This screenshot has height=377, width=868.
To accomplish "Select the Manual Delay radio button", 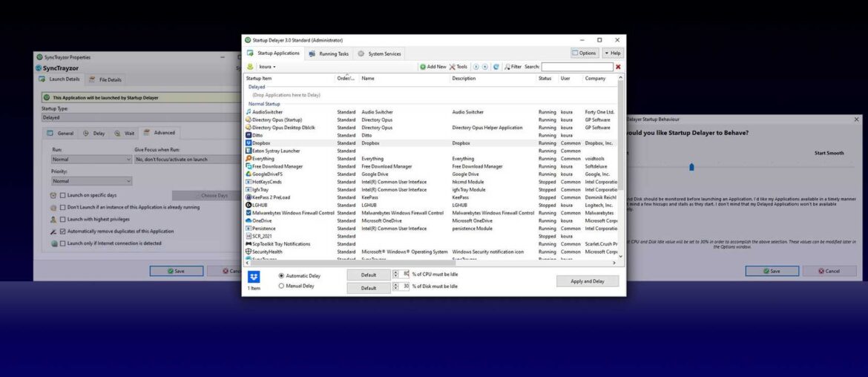I will pyautogui.click(x=281, y=286).
